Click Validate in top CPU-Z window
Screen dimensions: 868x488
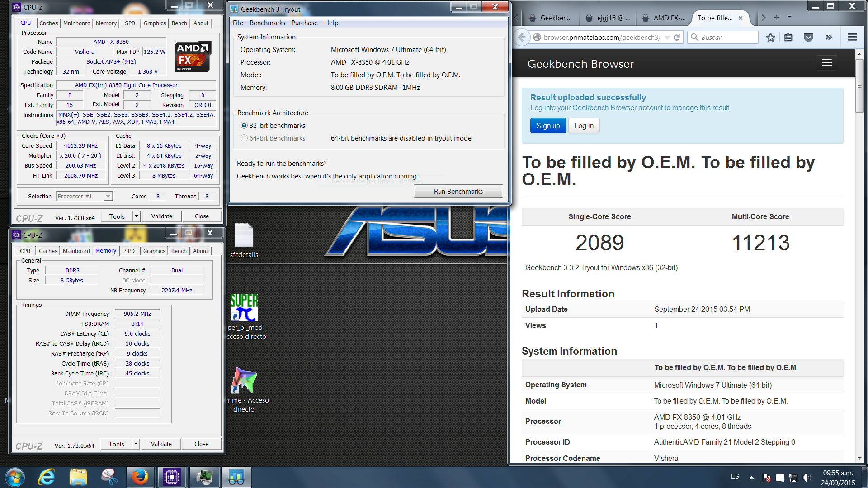161,216
